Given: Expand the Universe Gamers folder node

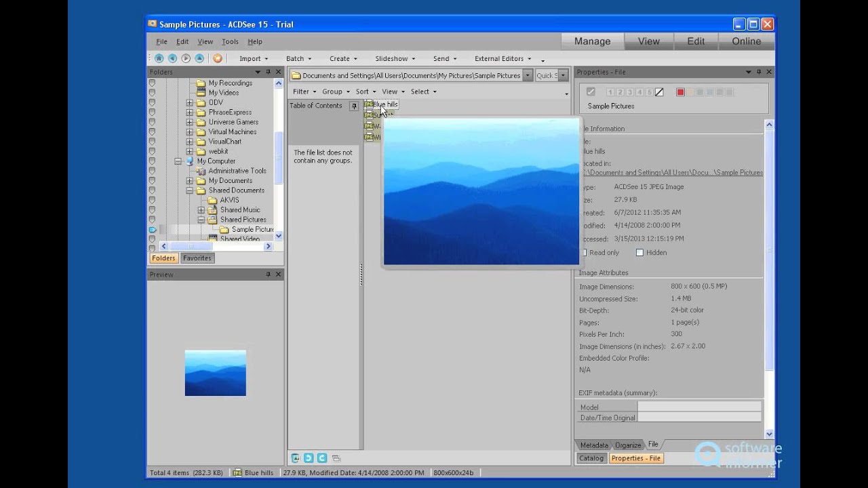Looking at the screenshot, I should 189,123.
